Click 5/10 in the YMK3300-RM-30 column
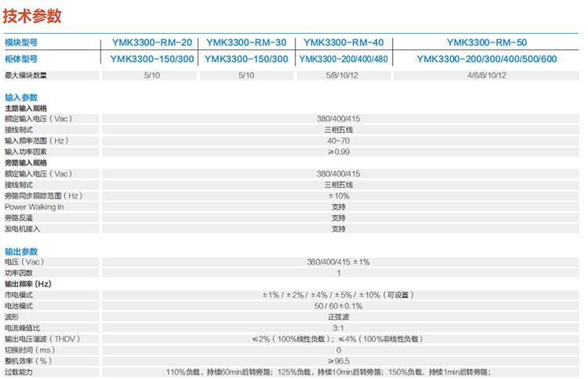 pyautogui.click(x=246, y=75)
